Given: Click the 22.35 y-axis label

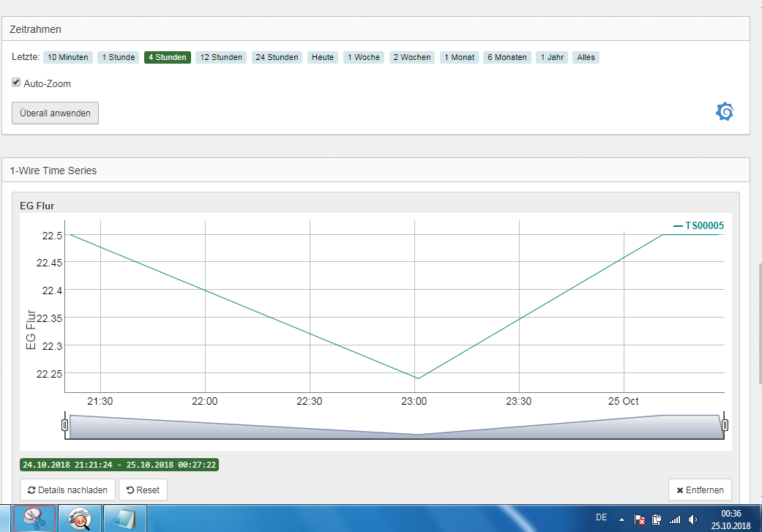Looking at the screenshot, I should pos(50,318).
